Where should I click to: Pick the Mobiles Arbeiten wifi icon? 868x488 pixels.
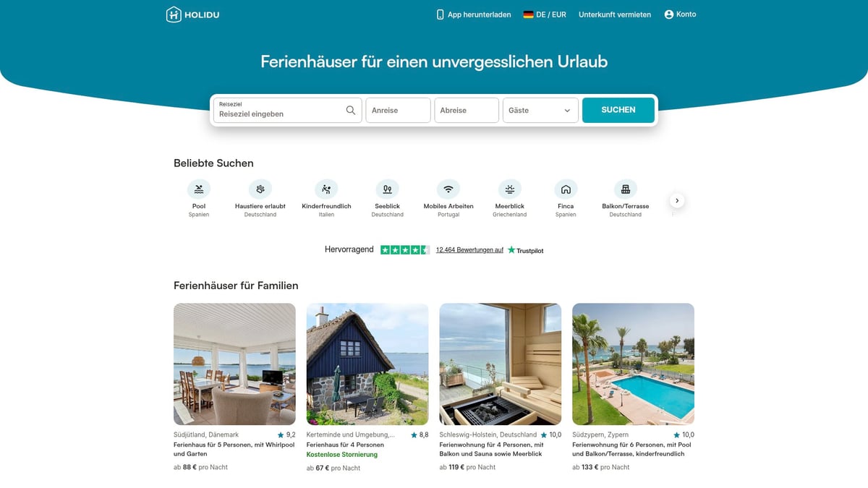tap(448, 189)
